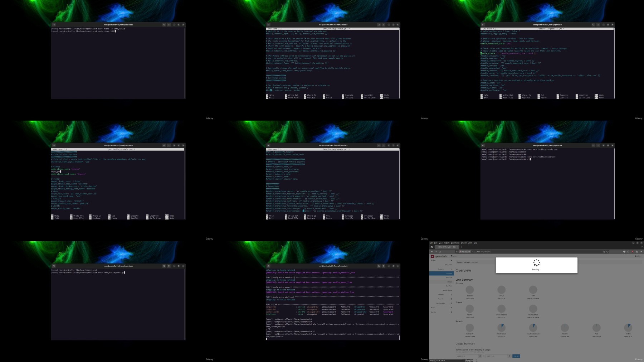The width and height of the screenshot is (644, 362).
Task: Select the Instance Overview browser tab
Action: click(446, 247)
